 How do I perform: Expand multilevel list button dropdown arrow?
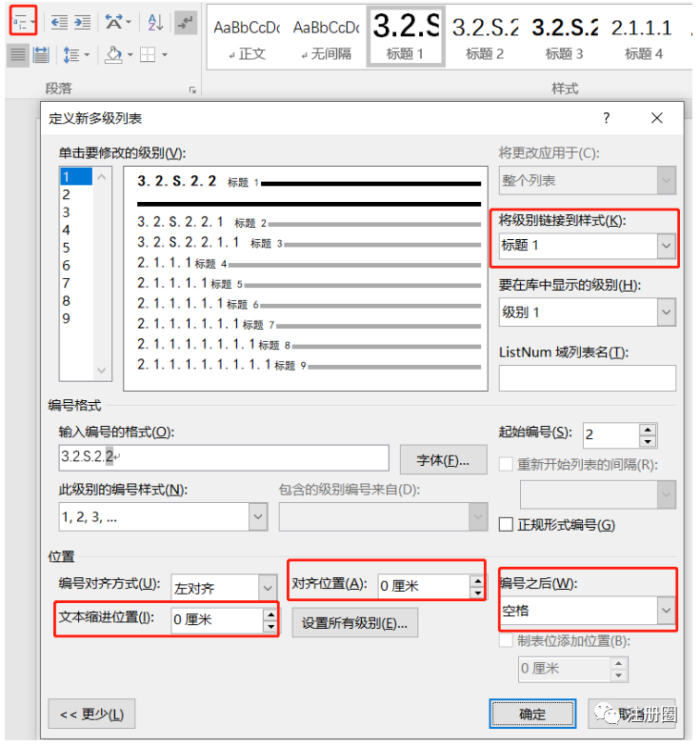[x=32, y=22]
